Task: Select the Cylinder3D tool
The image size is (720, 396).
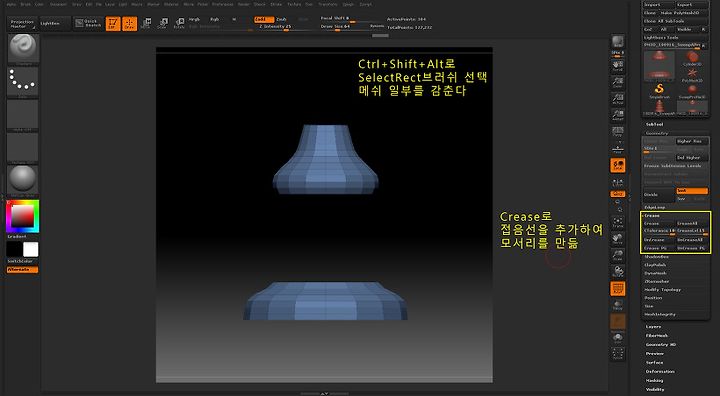Action: [692, 57]
